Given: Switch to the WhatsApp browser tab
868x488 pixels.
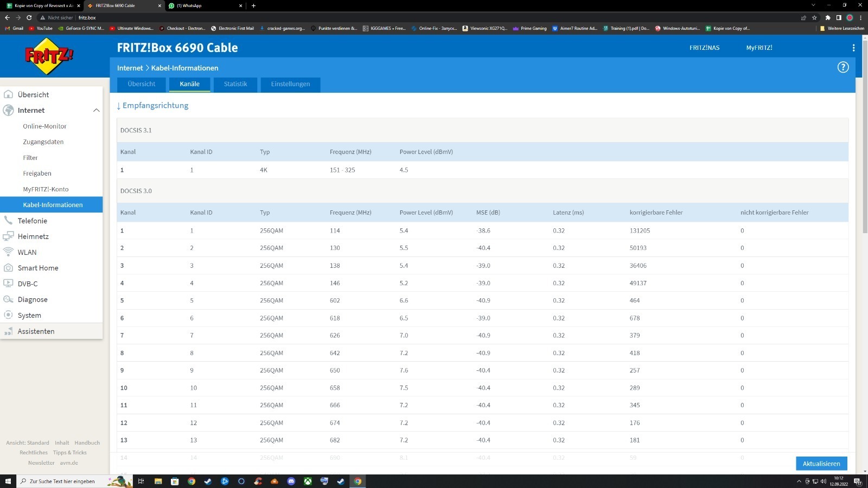Looking at the screenshot, I should pos(205,5).
